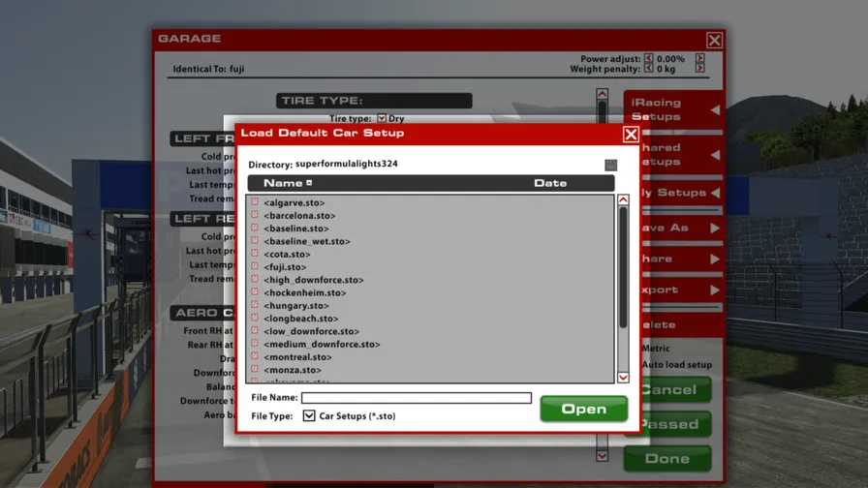Screen dimensions: 868x488
Task: Close the Load Default Car Setup dialog
Action: click(x=631, y=135)
